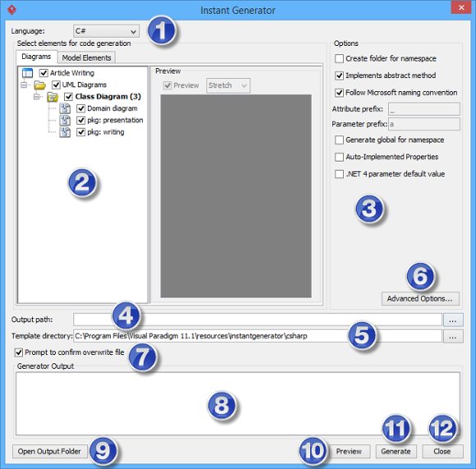Open Advanced Options dialog
476x469 pixels.
420,298
